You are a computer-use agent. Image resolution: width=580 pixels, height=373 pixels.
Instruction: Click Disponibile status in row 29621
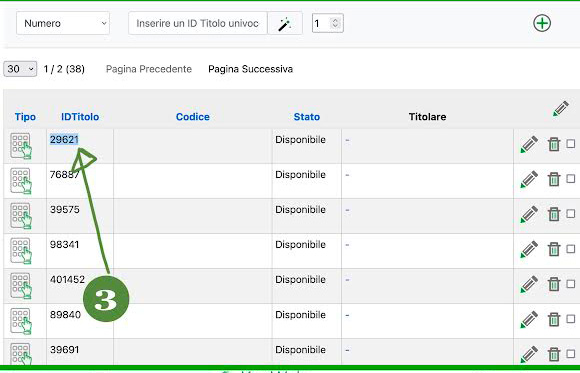300,140
